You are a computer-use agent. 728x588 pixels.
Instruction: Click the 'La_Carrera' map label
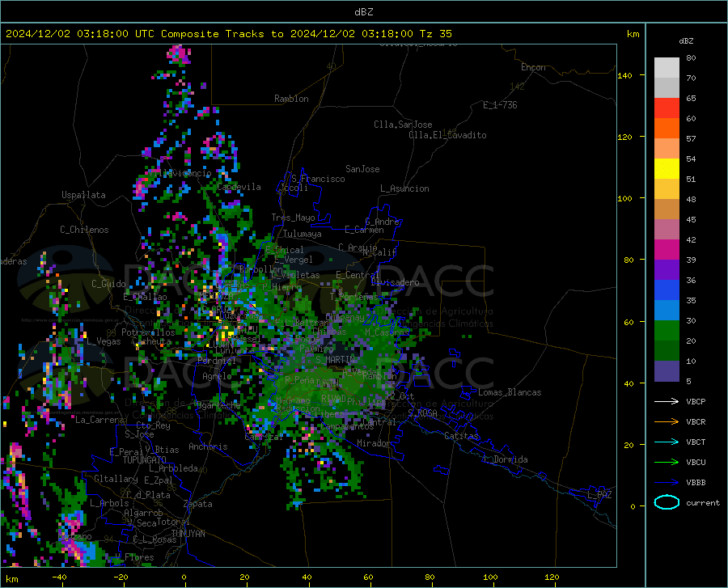pos(99,420)
